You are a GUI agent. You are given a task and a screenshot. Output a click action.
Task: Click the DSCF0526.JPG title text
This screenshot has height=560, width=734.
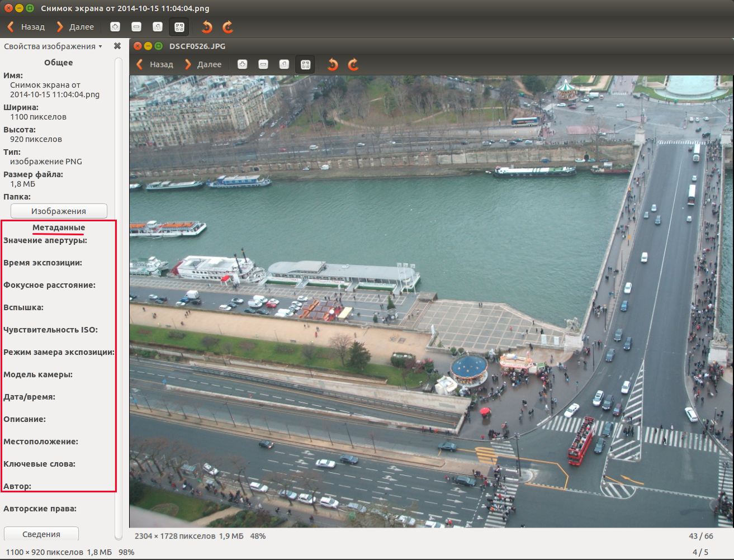click(x=197, y=46)
